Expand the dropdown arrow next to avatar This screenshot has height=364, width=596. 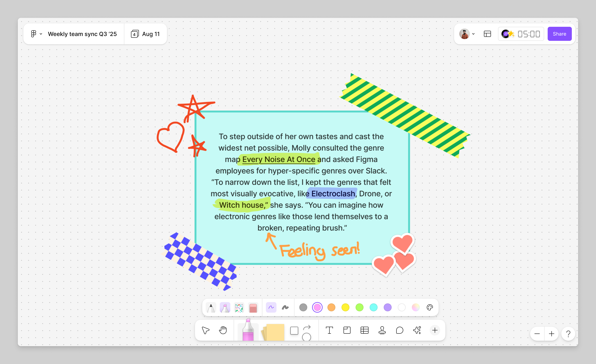(473, 34)
